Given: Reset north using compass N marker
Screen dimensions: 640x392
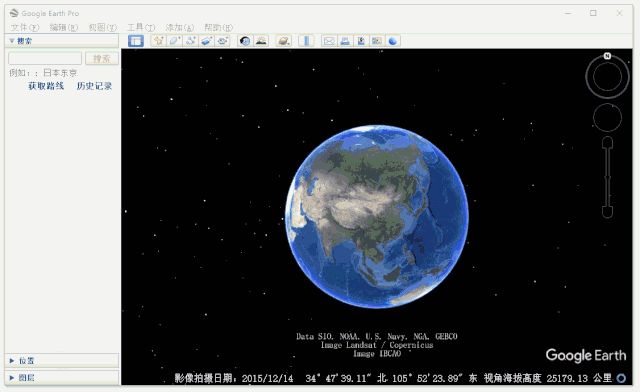Looking at the screenshot, I should point(607,56).
